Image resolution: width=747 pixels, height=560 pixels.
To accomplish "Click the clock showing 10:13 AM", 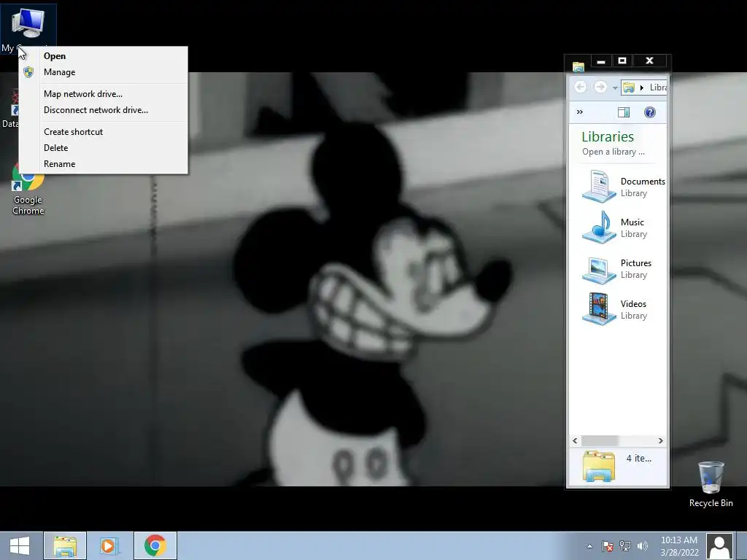I will (x=679, y=540).
